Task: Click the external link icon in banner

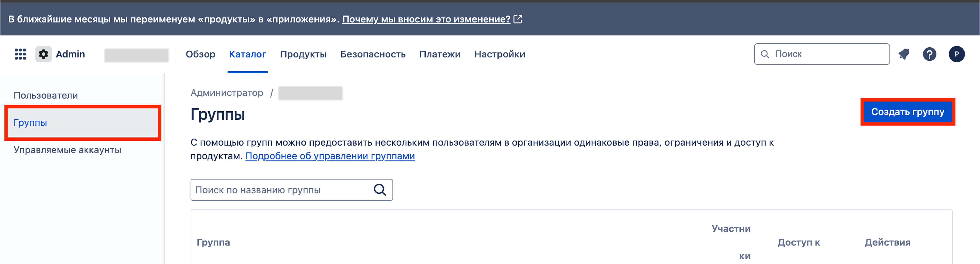Action: [x=518, y=19]
